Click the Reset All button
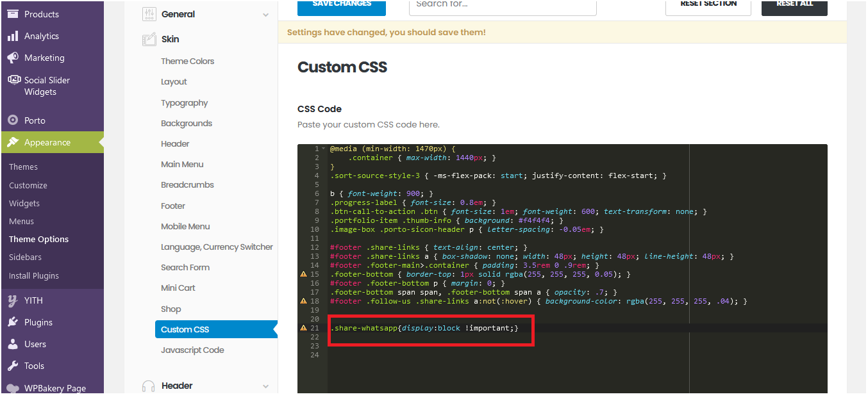 coord(794,5)
